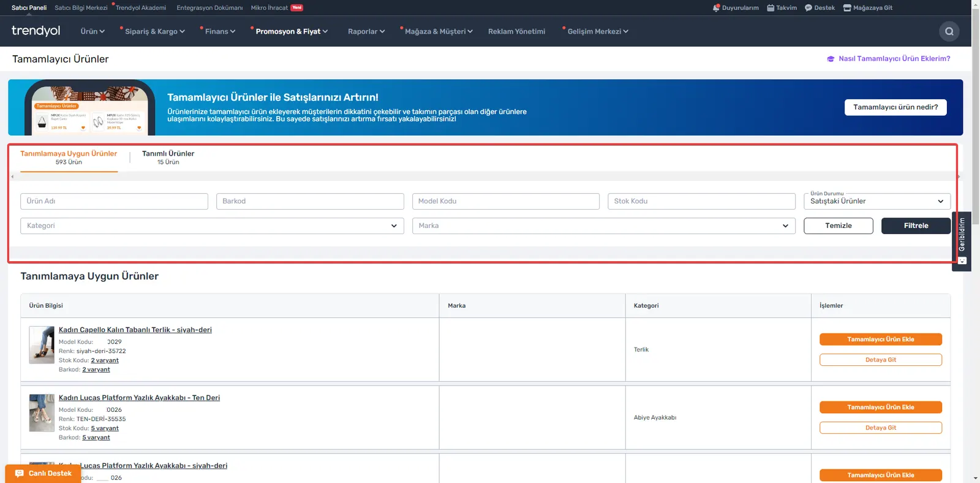The height and width of the screenshot is (483, 980).
Task: Open Takvim calendar
Action: 782,8
